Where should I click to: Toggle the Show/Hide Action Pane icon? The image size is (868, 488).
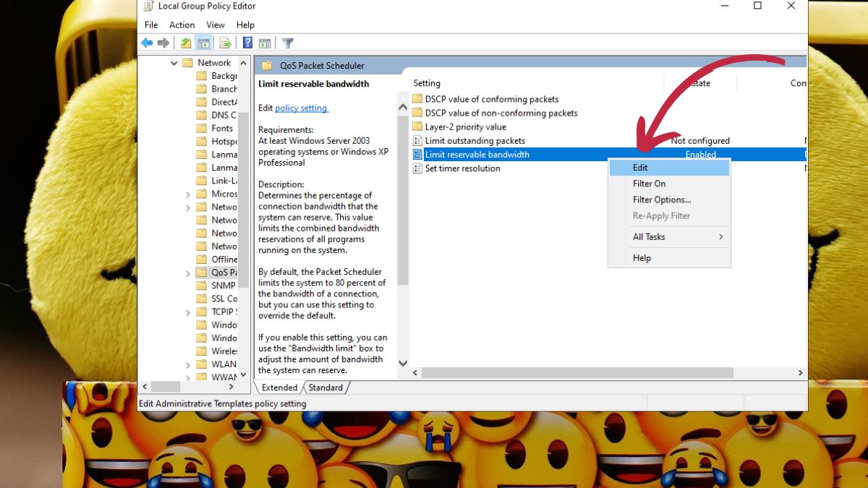[265, 43]
